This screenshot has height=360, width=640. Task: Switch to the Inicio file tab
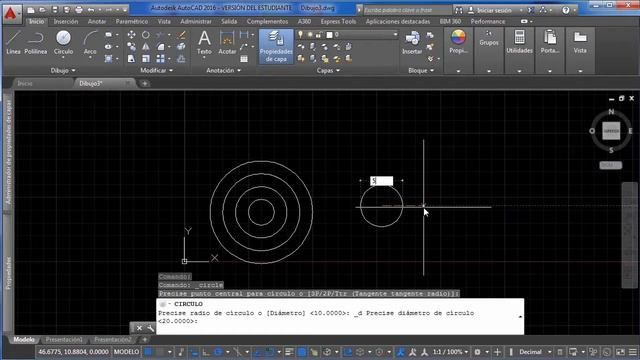24,83
